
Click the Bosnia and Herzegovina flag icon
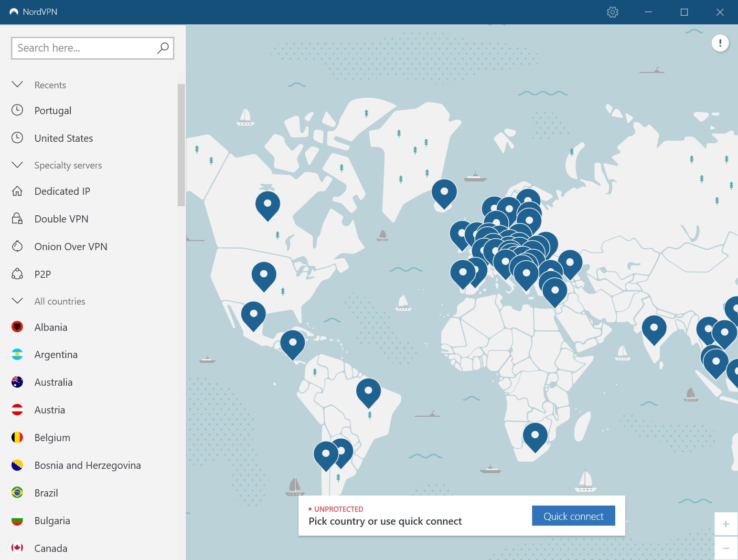point(17,465)
